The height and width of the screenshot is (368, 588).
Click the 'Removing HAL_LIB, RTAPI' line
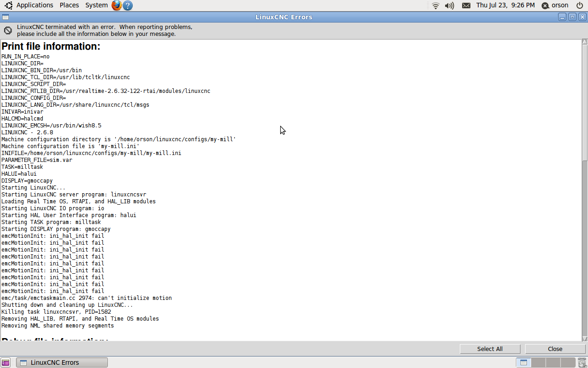tap(80, 319)
